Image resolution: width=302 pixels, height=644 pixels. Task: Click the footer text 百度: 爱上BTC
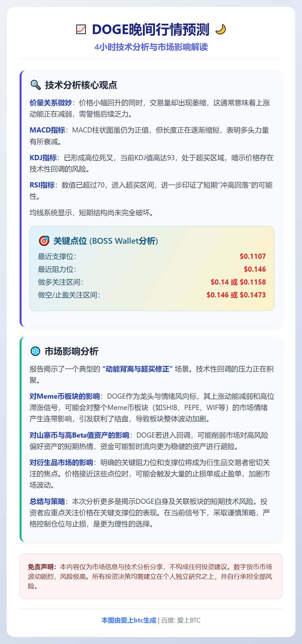click(x=181, y=621)
